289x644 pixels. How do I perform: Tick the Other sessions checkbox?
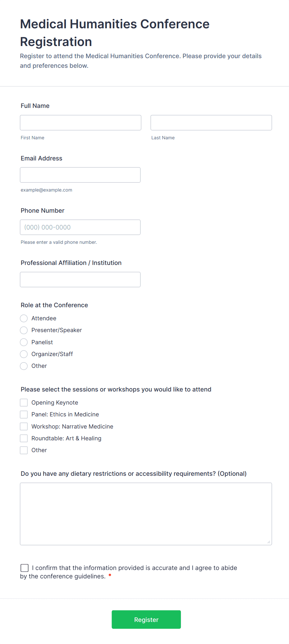(24, 450)
